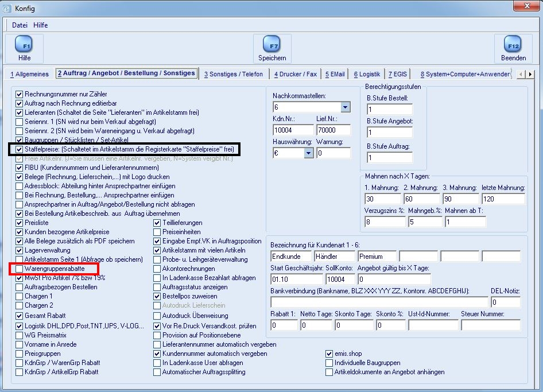Toggle the Preisliste checkbox
Screen dimensions: 543x392
click(19, 223)
